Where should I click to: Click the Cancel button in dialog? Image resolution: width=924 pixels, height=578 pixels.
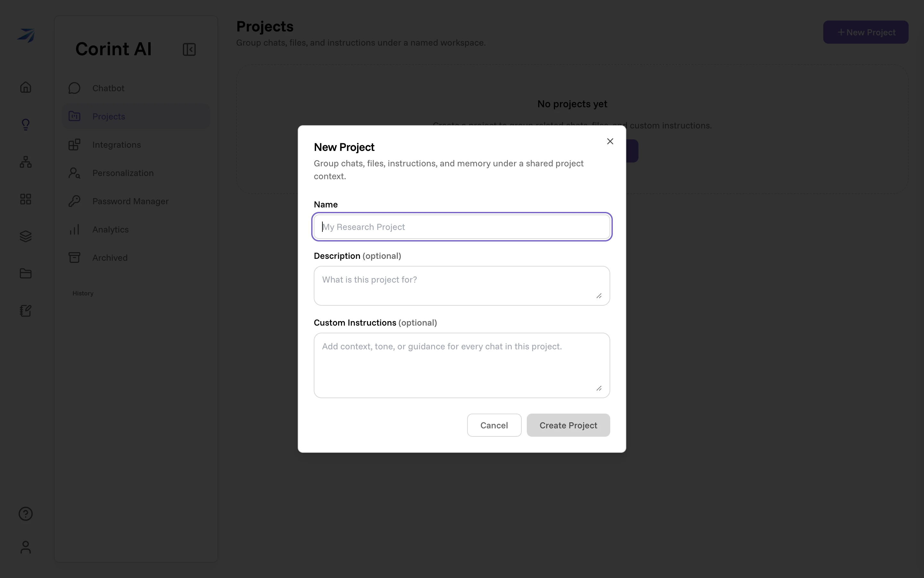(x=494, y=425)
